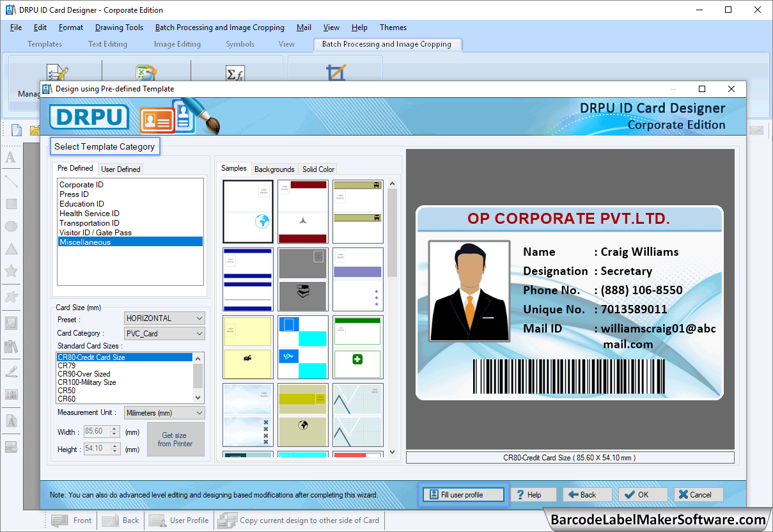The height and width of the screenshot is (532, 773).
Task: Pick the Line drawing tool
Action: tap(12, 180)
